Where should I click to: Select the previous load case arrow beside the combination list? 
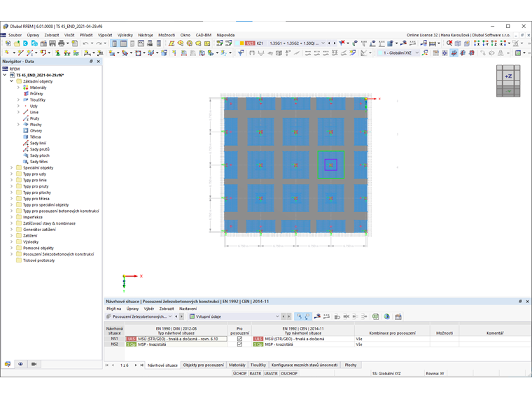(329, 43)
